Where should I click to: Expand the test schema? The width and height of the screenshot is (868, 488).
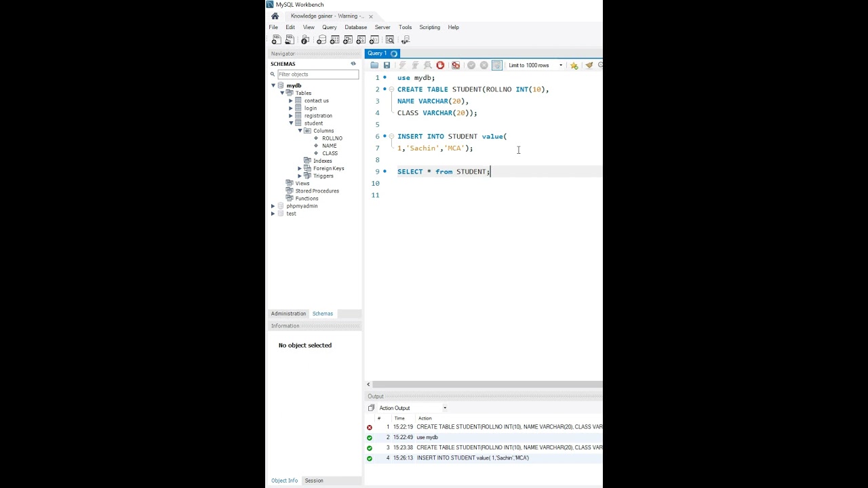pos(273,213)
